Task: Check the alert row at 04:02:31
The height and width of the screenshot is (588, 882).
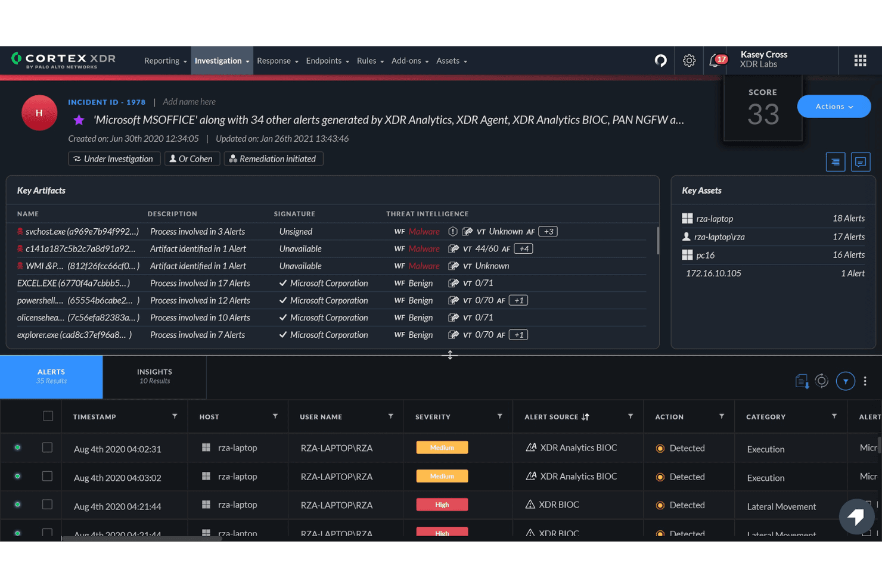Action: pyautogui.click(x=47, y=447)
